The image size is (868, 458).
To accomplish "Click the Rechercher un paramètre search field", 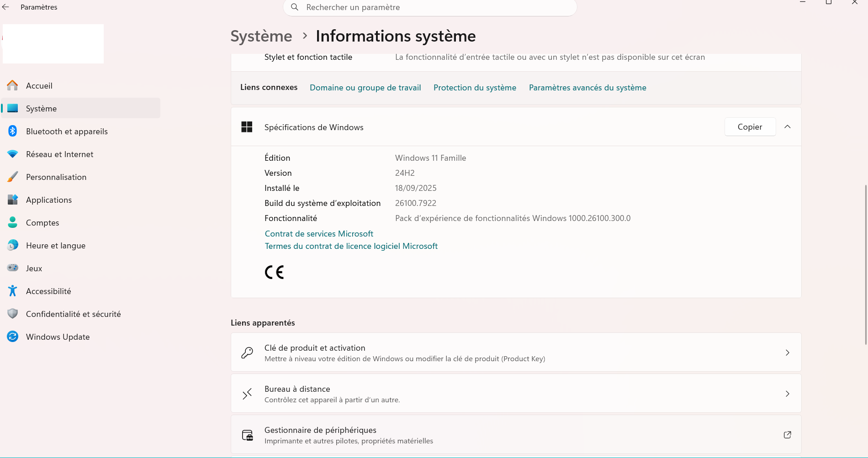I will [430, 7].
